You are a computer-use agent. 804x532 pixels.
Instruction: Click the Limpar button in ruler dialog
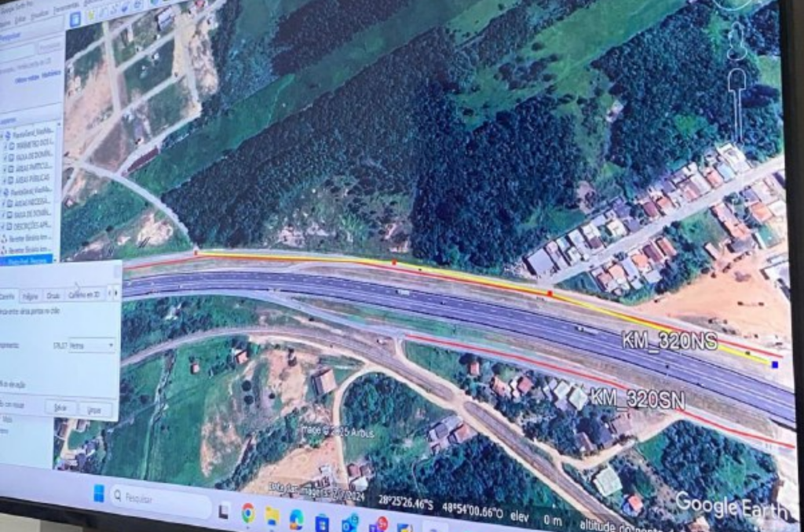pyautogui.click(x=94, y=410)
